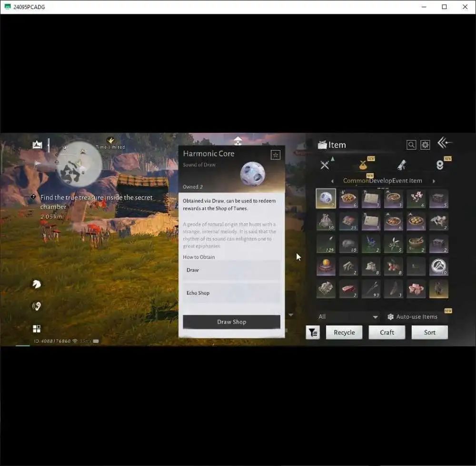Select the arrow item with count 93

[371, 289]
